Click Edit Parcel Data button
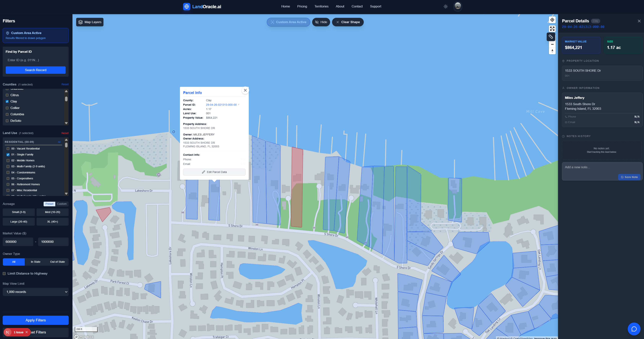 click(x=214, y=172)
